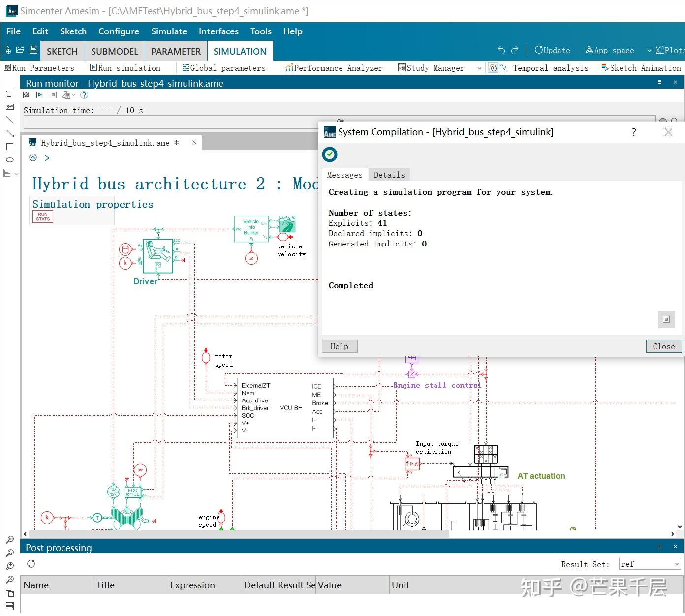Viewport: 685px width, 616px height.
Task: Click the Run simulation toolbar button
Action: [x=125, y=68]
